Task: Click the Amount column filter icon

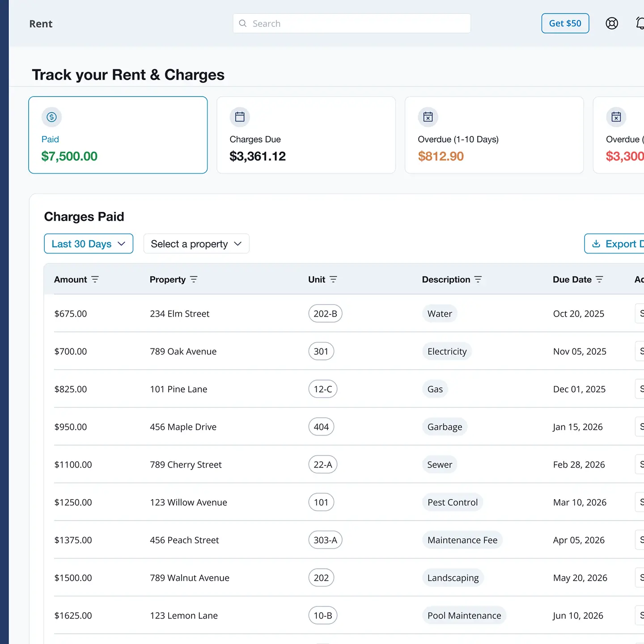Action: pyautogui.click(x=95, y=280)
